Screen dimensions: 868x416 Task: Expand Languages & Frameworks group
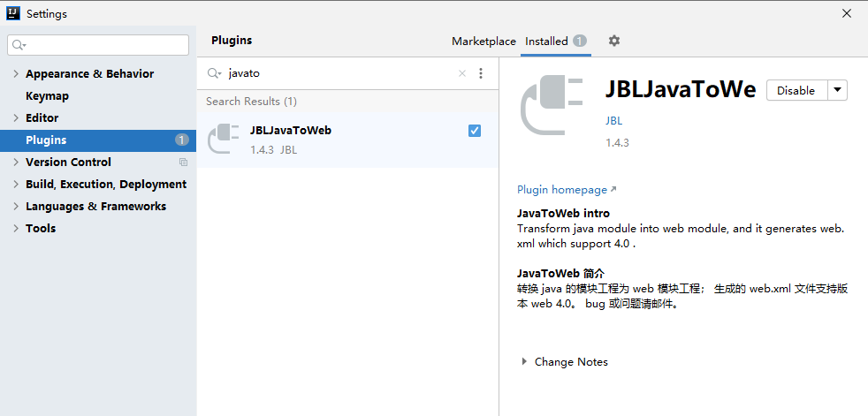(x=16, y=207)
